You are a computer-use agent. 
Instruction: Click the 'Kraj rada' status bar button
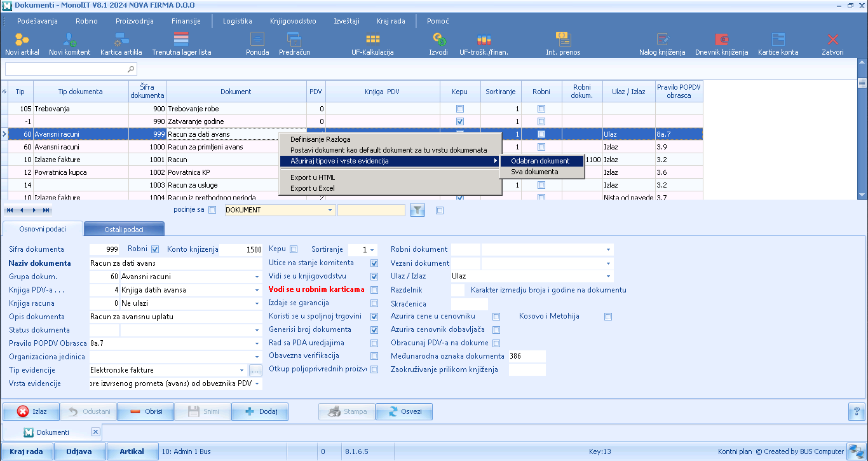pyautogui.click(x=27, y=451)
